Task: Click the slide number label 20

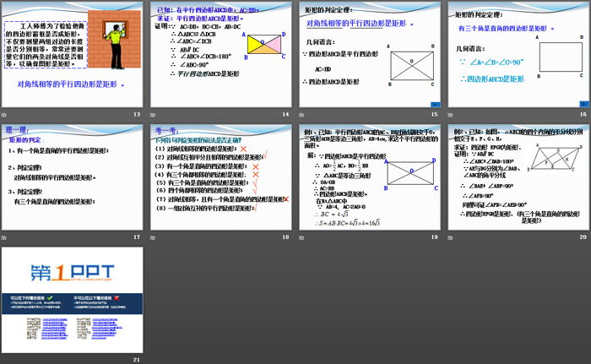Action: coord(583,236)
